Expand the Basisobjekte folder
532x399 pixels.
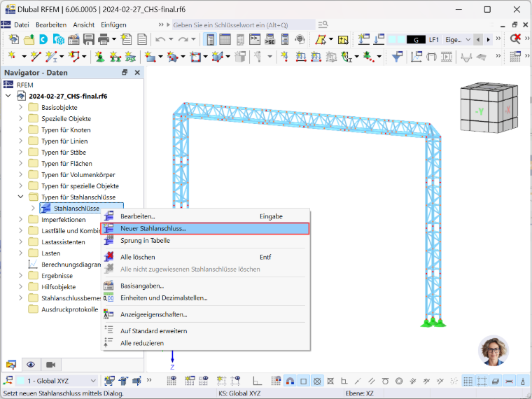tap(21, 107)
